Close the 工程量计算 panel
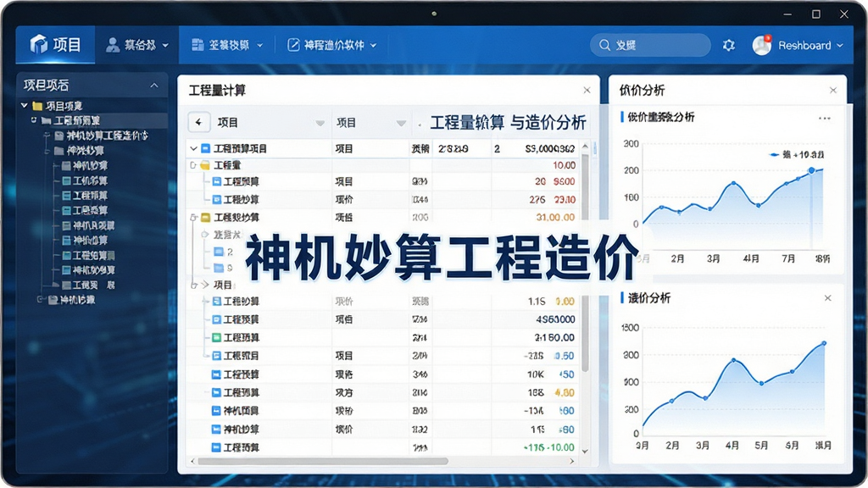The width and height of the screenshot is (868, 488). pyautogui.click(x=587, y=90)
